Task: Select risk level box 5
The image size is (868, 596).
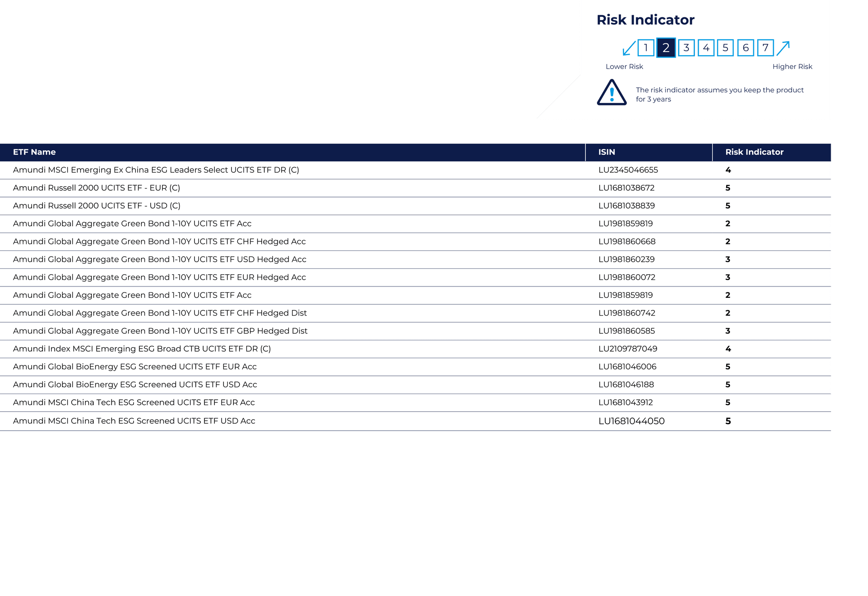Action: point(726,48)
